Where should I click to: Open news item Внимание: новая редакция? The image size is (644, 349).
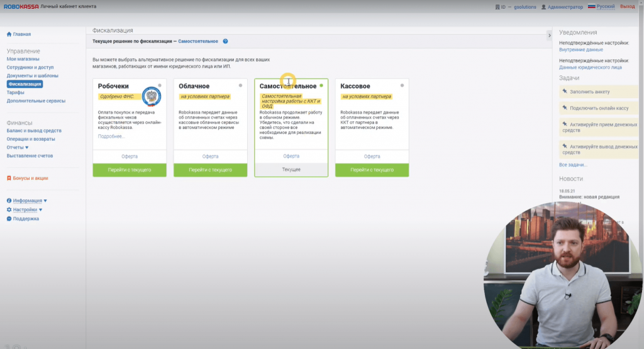tap(589, 197)
